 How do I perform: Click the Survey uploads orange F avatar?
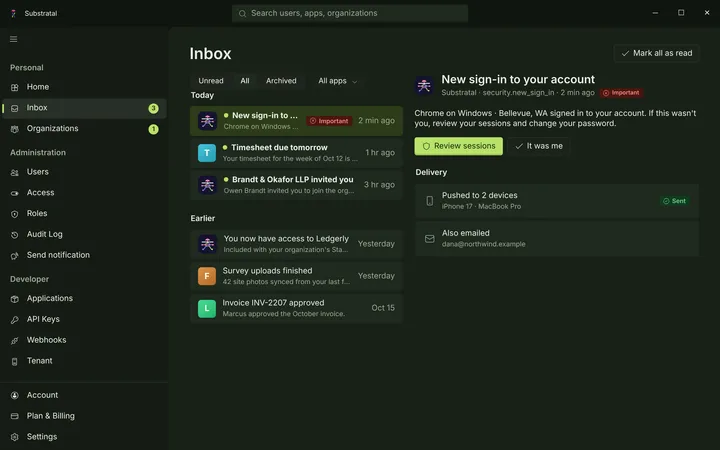(x=207, y=276)
